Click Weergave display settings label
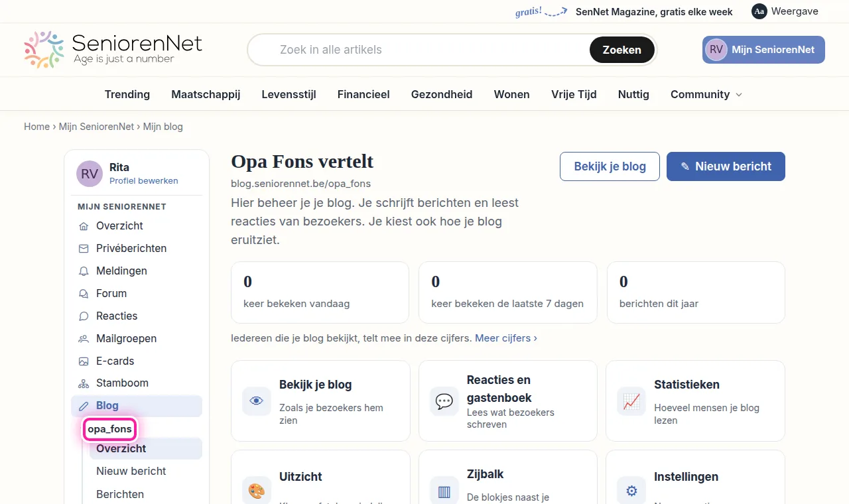The width and height of the screenshot is (849, 504). click(795, 11)
